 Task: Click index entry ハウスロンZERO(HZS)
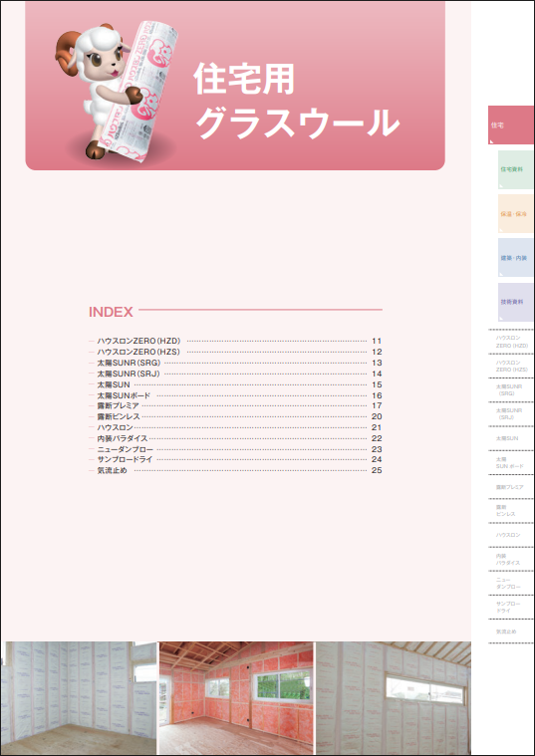coord(235,352)
